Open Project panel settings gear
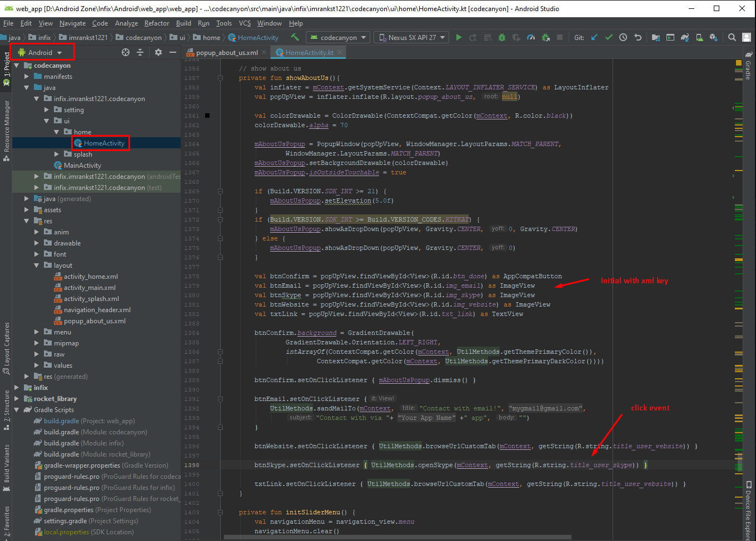This screenshot has width=756, height=541. click(158, 52)
